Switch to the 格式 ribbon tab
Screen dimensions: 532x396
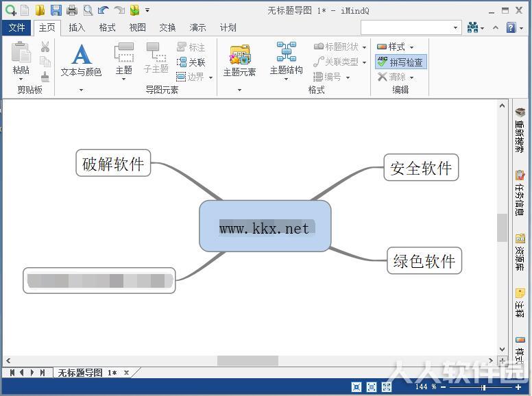[x=107, y=27]
